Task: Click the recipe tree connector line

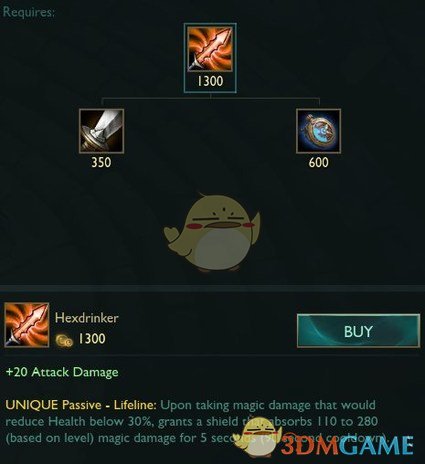Action: point(210,99)
